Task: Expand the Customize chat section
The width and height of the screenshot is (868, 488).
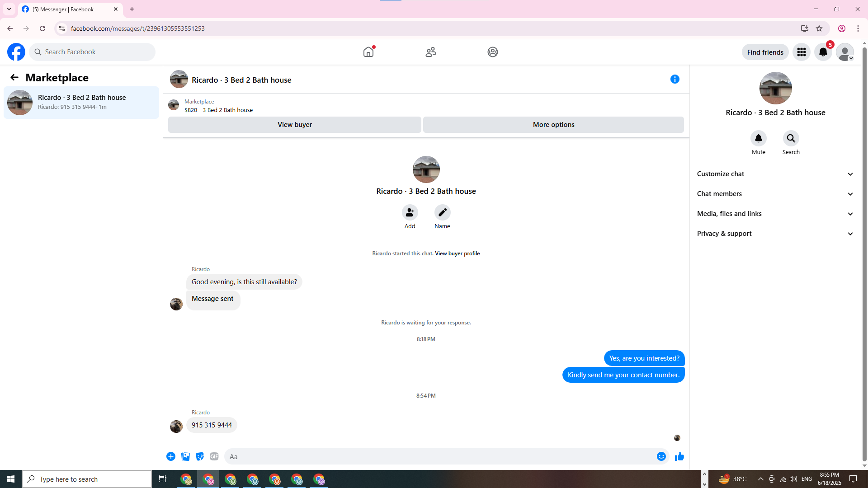Action: pyautogui.click(x=775, y=174)
